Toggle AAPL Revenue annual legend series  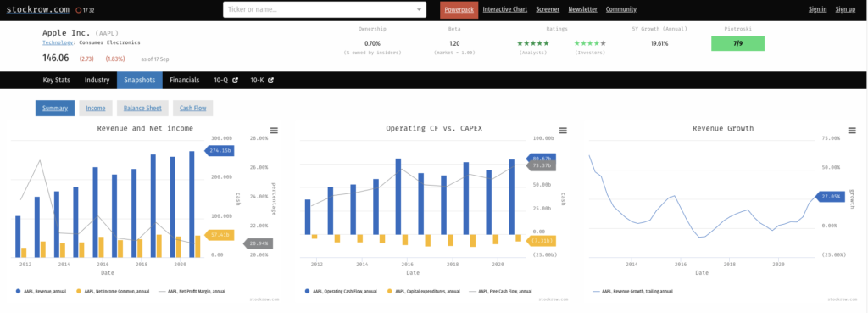tap(42, 291)
